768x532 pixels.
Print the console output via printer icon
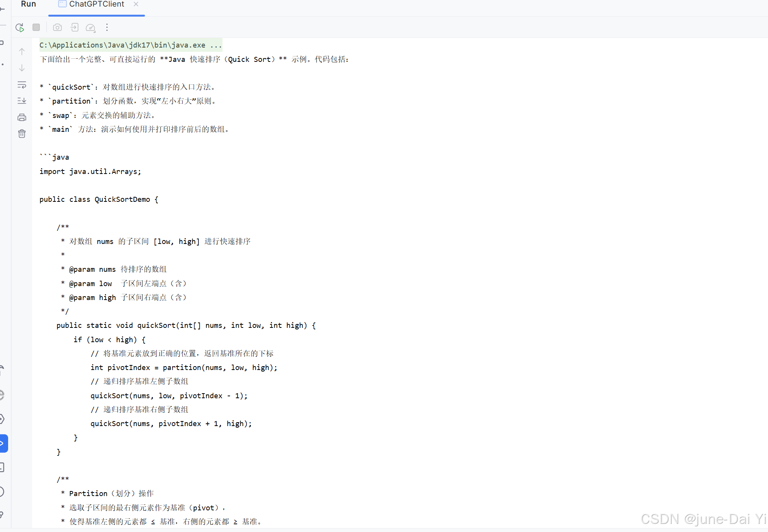tap(22, 118)
